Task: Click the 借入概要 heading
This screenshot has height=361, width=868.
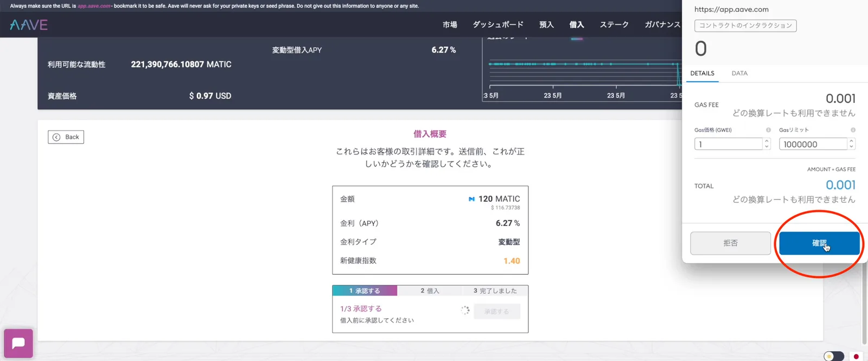Action: pos(430,134)
